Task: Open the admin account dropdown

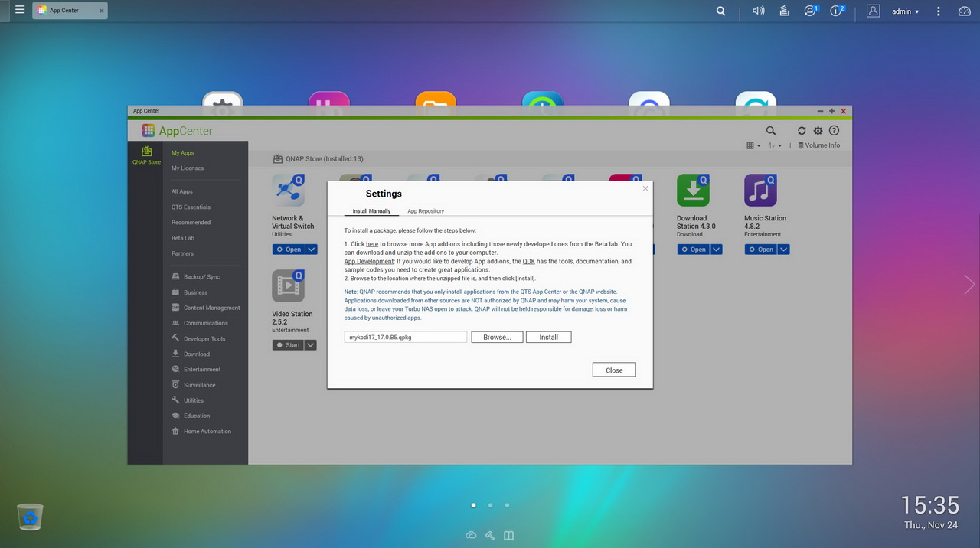Action: pos(906,11)
